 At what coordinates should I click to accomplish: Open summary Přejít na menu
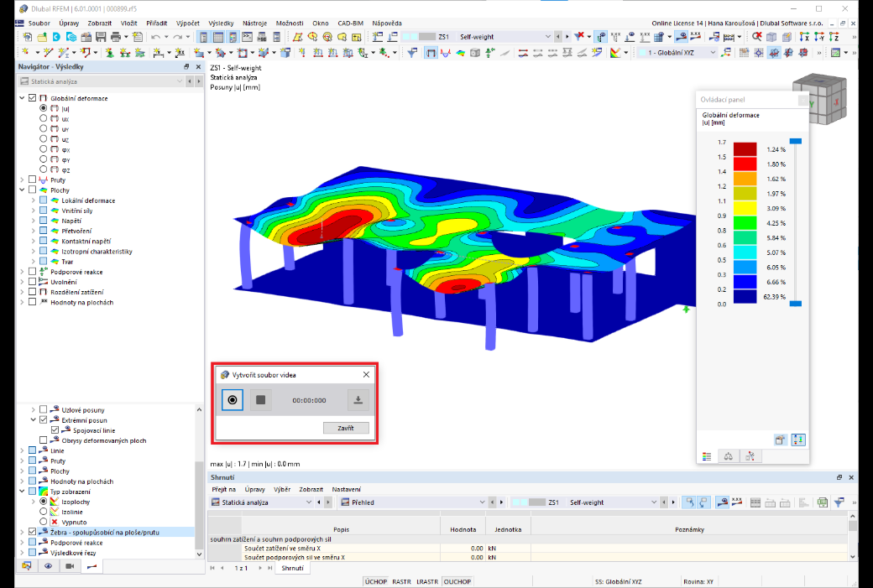(224, 489)
